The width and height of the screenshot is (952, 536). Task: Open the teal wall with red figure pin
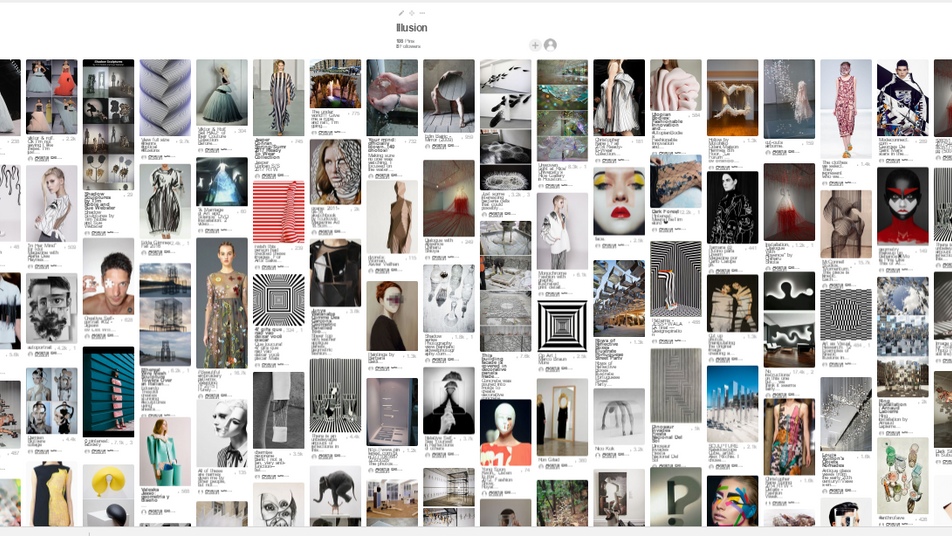pyautogui.click(x=109, y=392)
